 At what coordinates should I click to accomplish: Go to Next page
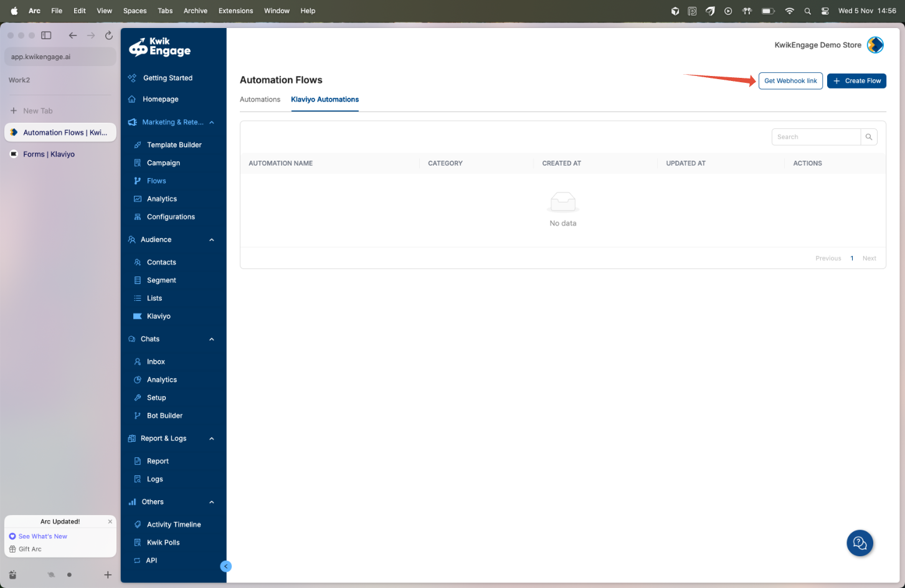tap(869, 258)
